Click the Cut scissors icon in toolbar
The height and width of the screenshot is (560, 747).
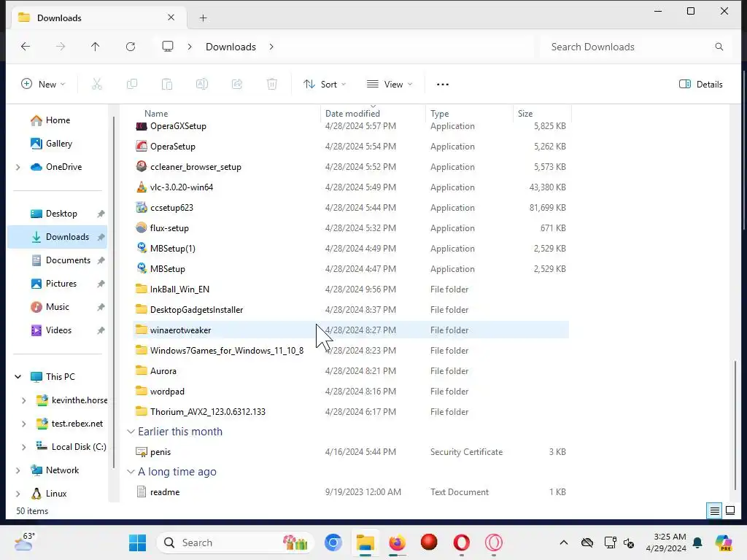[97, 85]
